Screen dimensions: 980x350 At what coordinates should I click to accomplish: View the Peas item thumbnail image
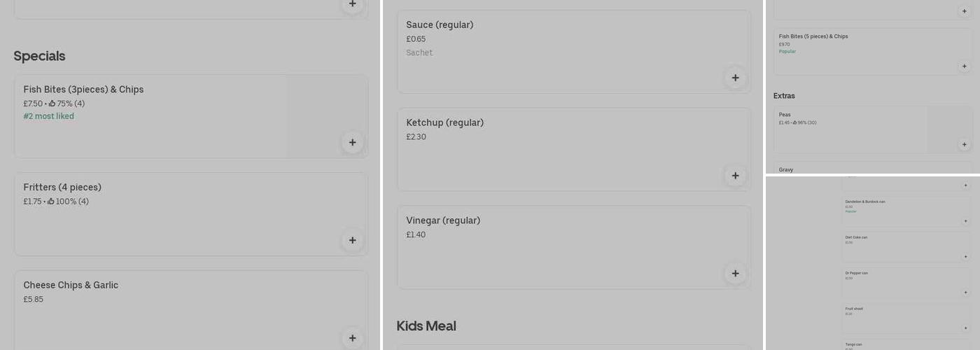(x=949, y=125)
